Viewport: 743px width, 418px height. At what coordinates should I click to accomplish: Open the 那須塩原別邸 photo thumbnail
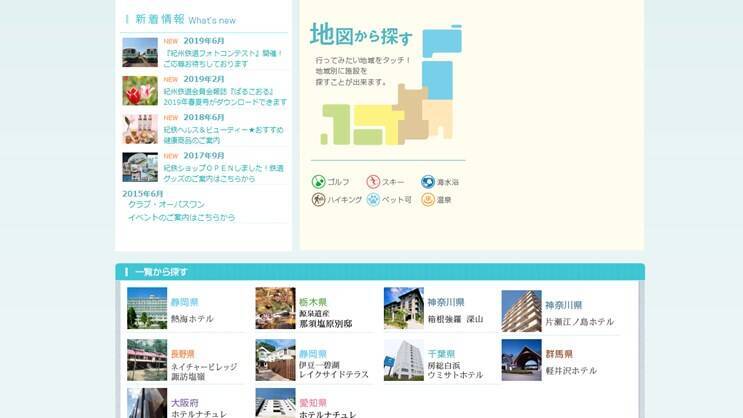tap(275, 308)
